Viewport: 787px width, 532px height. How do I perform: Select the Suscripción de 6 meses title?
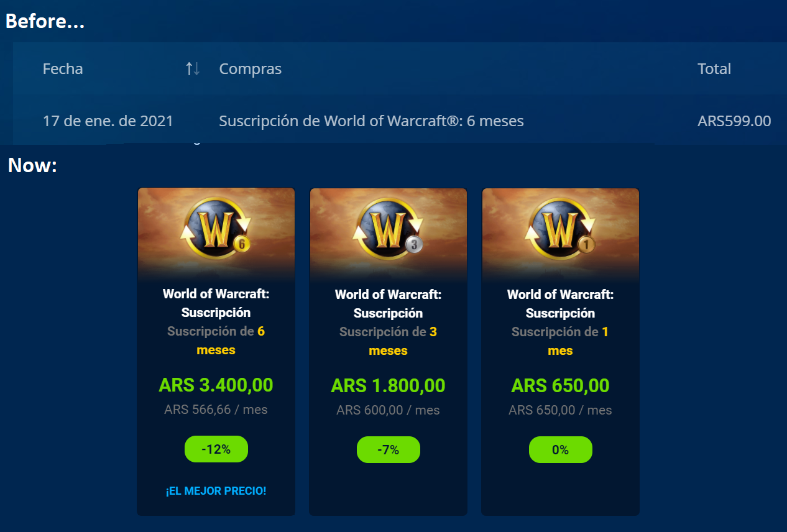pyautogui.click(x=216, y=341)
